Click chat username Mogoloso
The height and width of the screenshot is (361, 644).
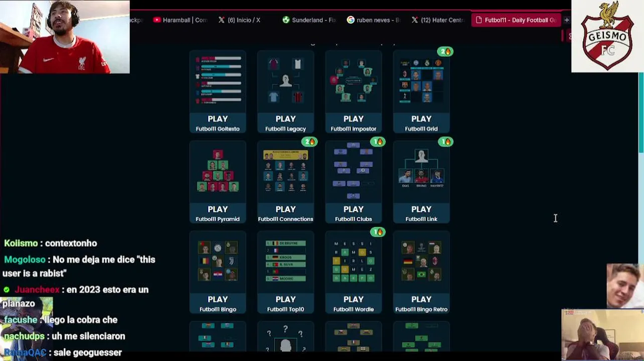click(25, 260)
